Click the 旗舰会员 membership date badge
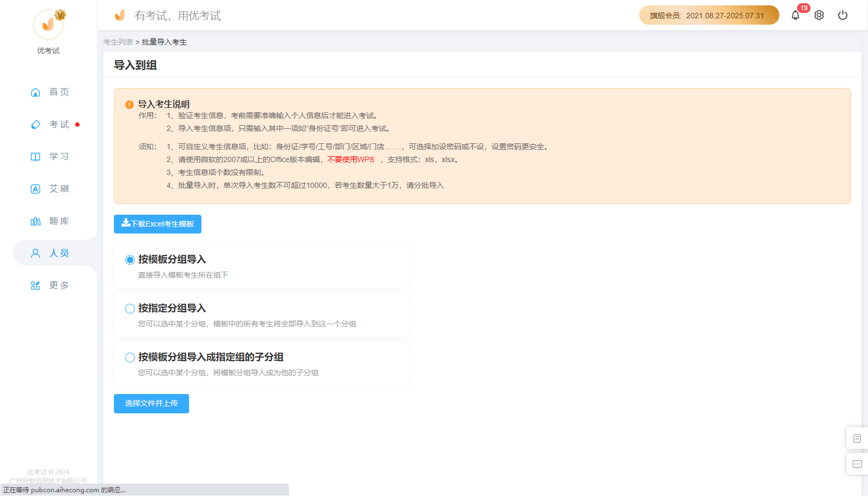 tap(709, 15)
